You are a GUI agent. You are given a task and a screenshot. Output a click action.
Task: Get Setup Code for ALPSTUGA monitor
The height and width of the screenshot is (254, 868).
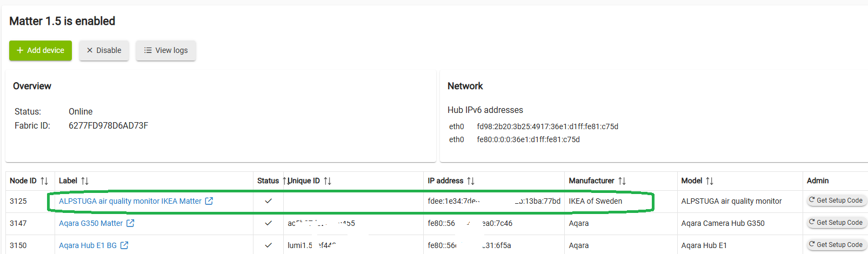(x=836, y=200)
